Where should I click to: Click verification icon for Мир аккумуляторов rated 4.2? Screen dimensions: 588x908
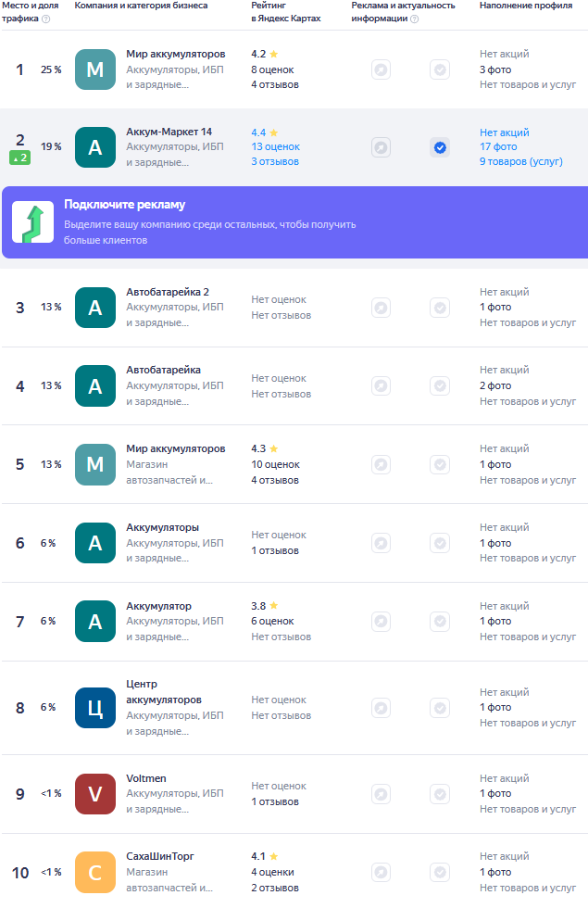coord(440,70)
